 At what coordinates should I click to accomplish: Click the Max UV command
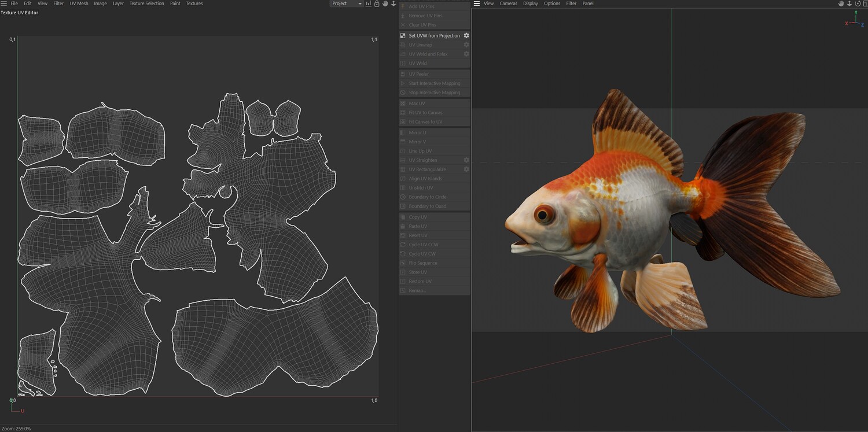435,104
